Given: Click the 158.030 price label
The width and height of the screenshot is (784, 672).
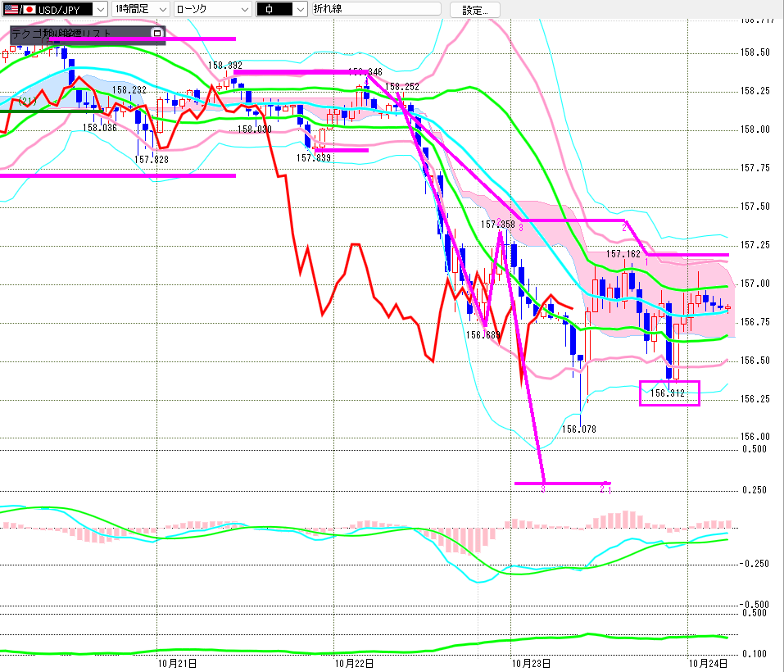Looking at the screenshot, I should pyautogui.click(x=255, y=129).
